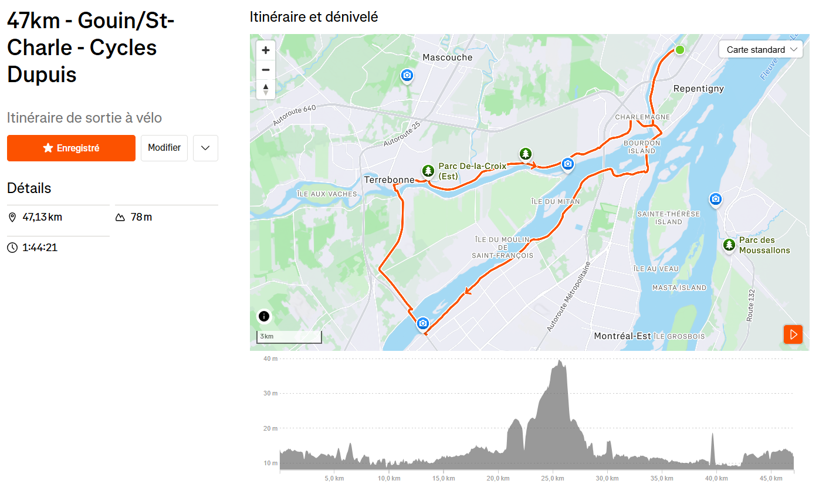Viewport: 819px width, 504px height.
Task: Click Parc De-la-Croix tree marker
Action: [x=428, y=171]
